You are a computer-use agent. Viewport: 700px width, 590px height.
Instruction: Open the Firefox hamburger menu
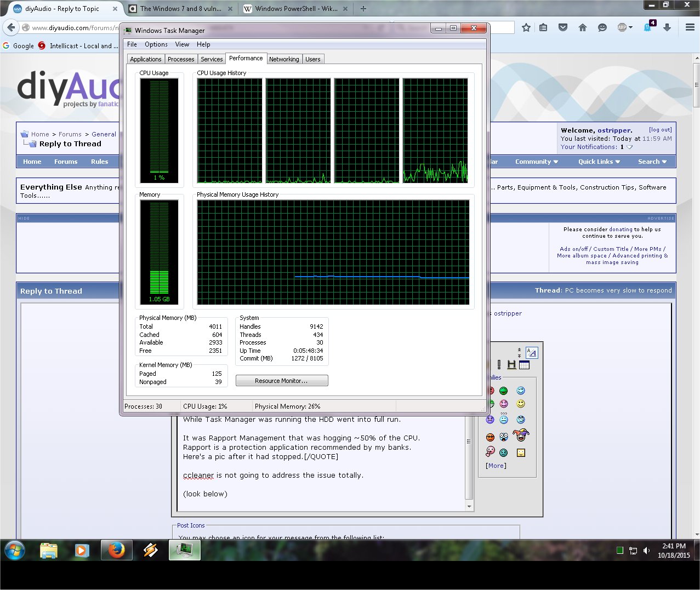pyautogui.click(x=690, y=27)
